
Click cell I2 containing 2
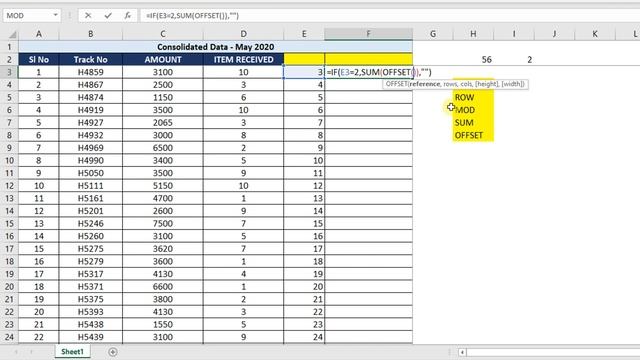point(513,60)
